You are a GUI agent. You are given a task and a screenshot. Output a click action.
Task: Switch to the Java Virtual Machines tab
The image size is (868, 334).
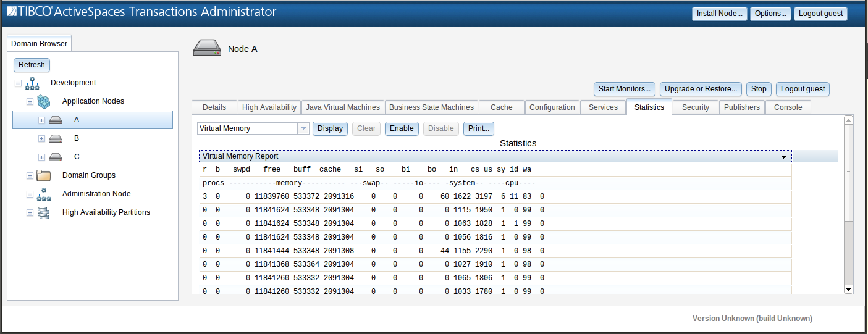tap(343, 107)
